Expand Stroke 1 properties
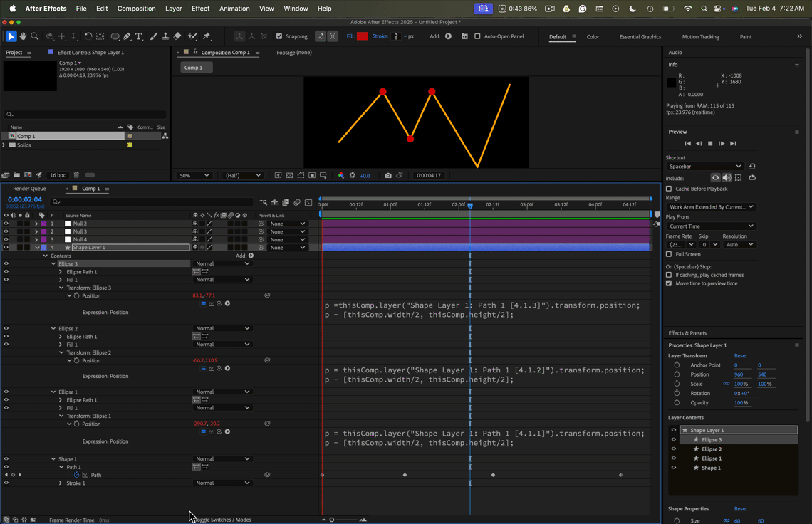 61,483
